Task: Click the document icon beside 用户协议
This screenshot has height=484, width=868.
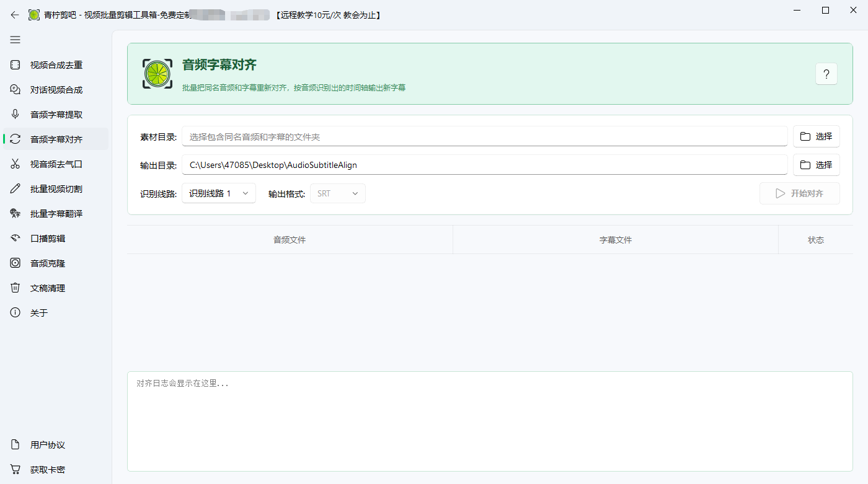Action: coord(15,445)
